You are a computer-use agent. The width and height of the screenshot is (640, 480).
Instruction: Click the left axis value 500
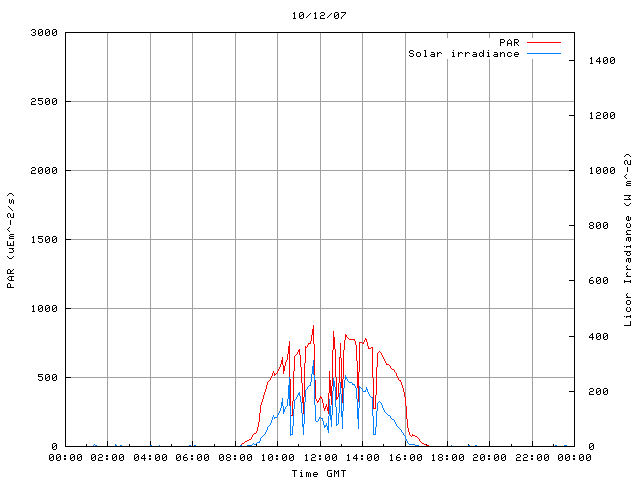[47, 378]
